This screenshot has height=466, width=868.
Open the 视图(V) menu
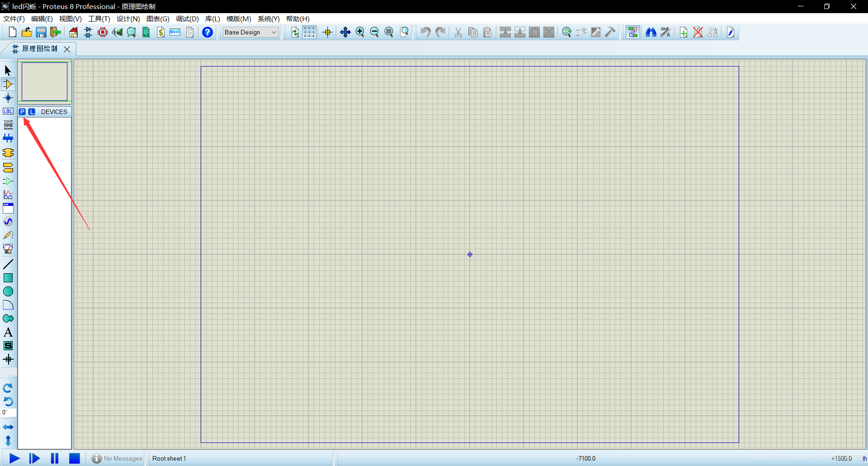70,19
